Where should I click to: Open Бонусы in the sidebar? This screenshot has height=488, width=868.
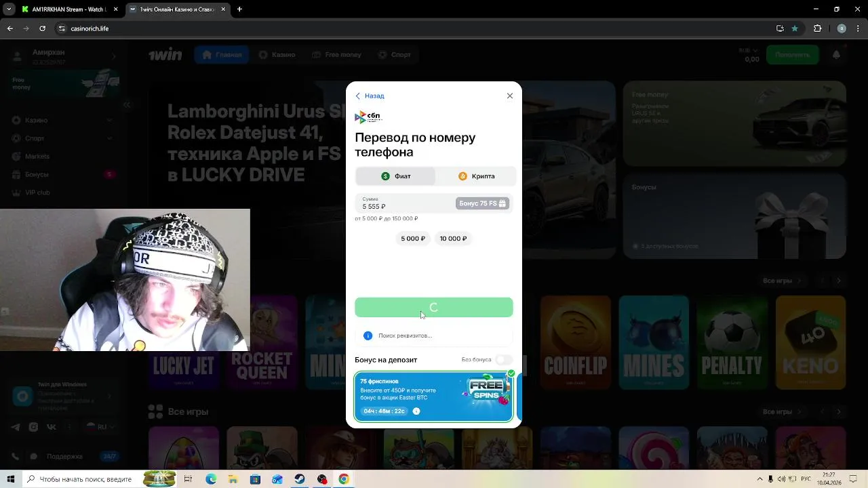click(x=62, y=175)
